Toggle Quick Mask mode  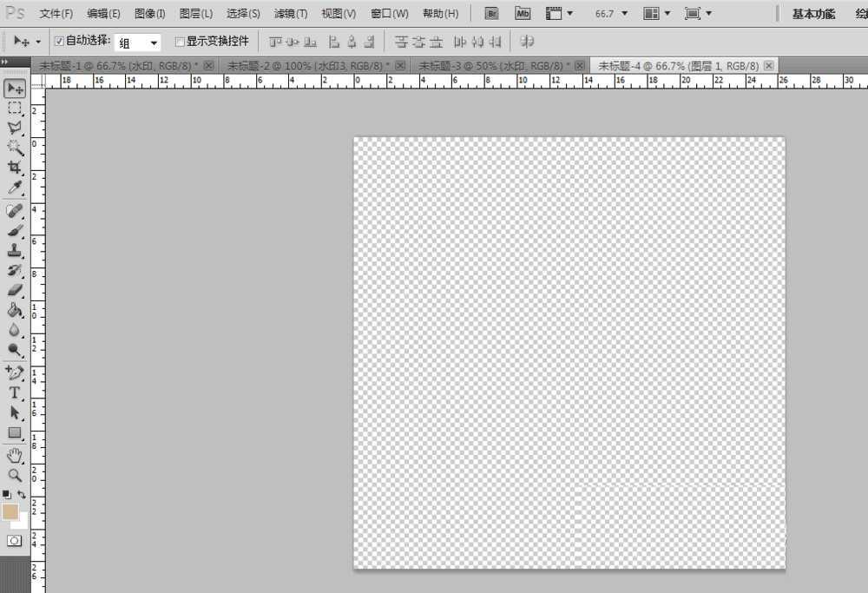[x=15, y=540]
